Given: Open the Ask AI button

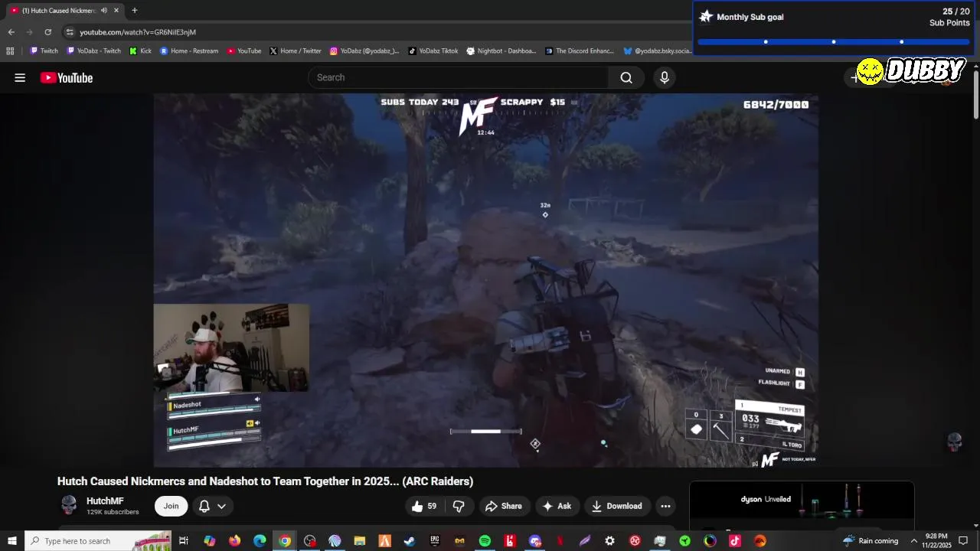Looking at the screenshot, I should click(557, 506).
